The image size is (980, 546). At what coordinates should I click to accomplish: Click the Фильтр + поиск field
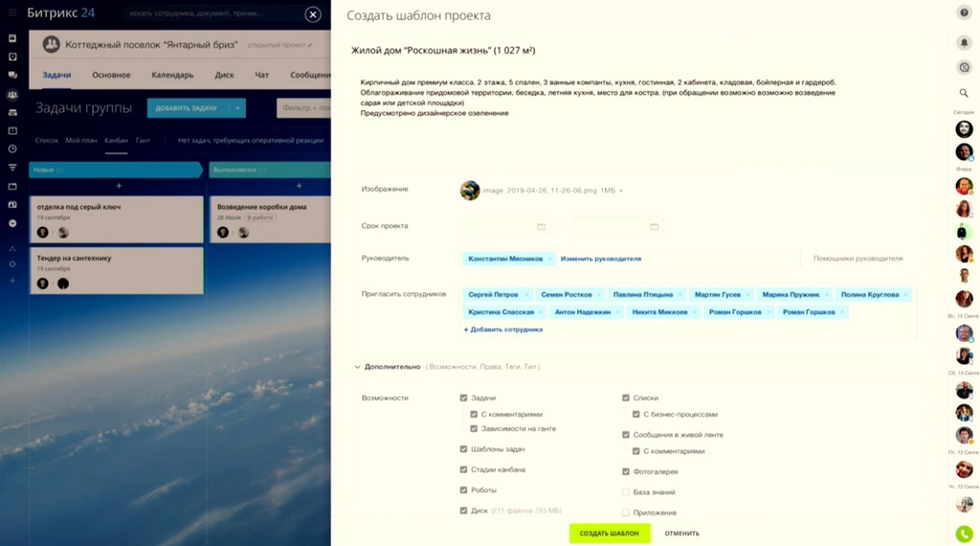pos(303,108)
